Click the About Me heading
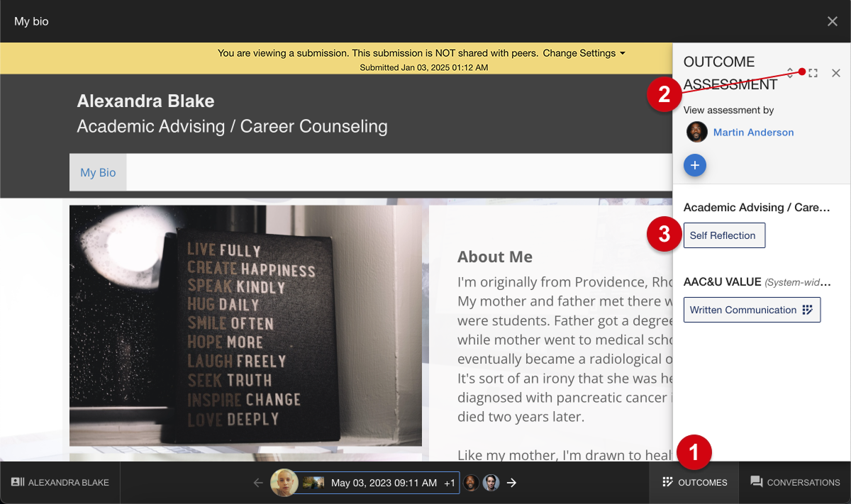 coord(495,257)
